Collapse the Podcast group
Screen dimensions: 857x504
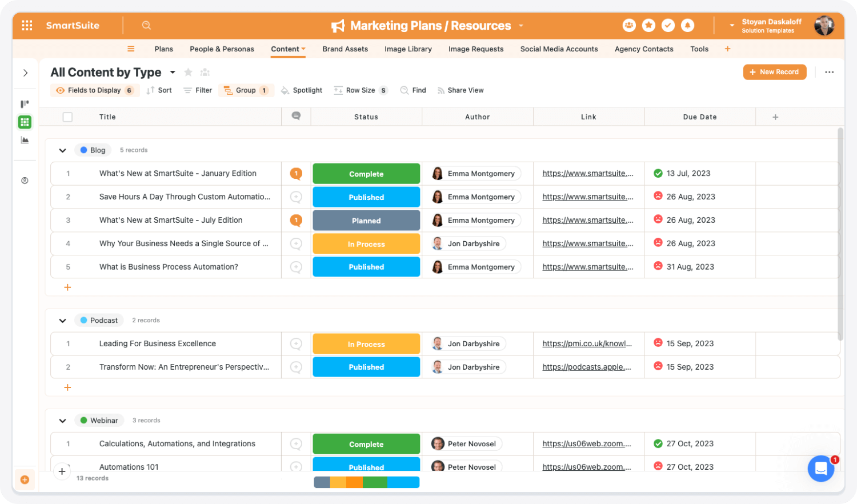[x=62, y=321]
